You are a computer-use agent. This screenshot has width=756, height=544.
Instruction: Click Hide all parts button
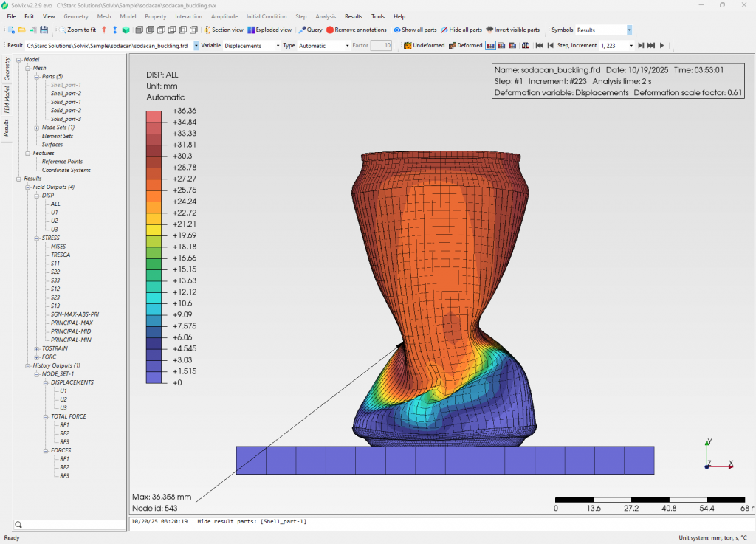click(461, 30)
